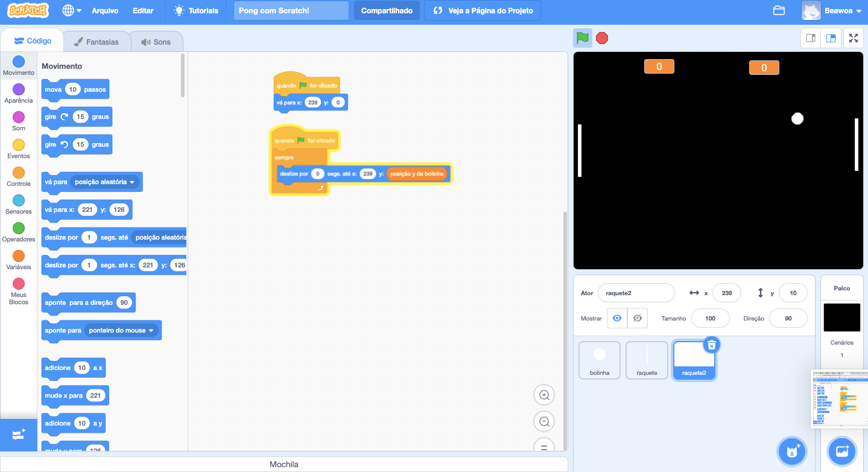Select the Aparência block category
Viewport: 868px width, 472px height.
coord(19,94)
